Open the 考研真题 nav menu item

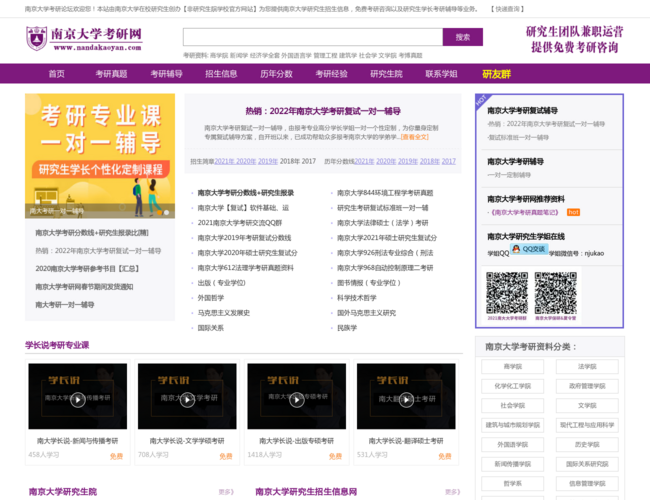[x=111, y=74]
